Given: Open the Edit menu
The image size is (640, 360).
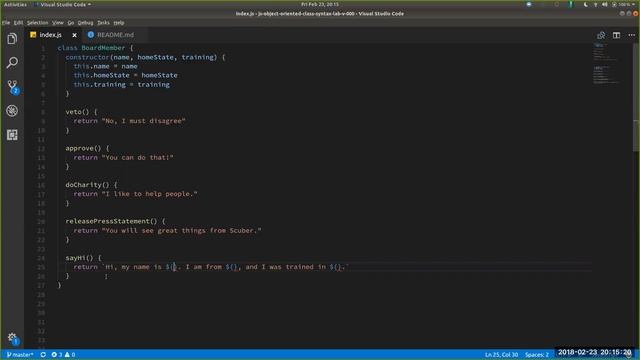Looking at the screenshot, I should (18, 23).
